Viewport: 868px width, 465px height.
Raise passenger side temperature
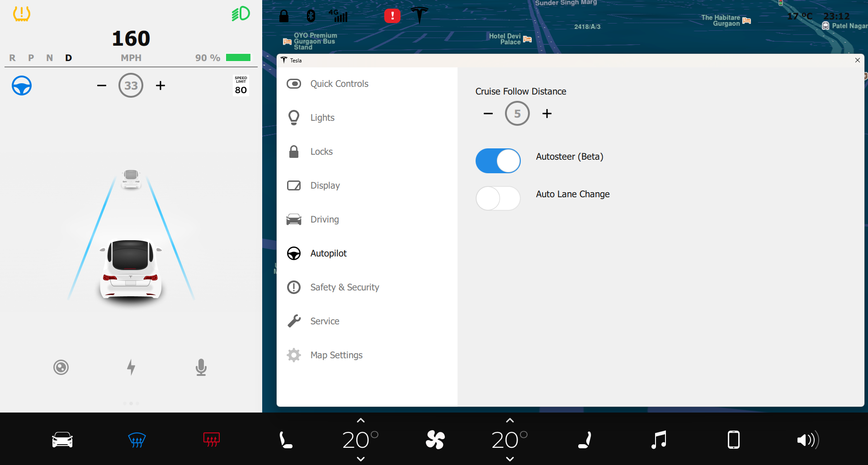(510, 420)
